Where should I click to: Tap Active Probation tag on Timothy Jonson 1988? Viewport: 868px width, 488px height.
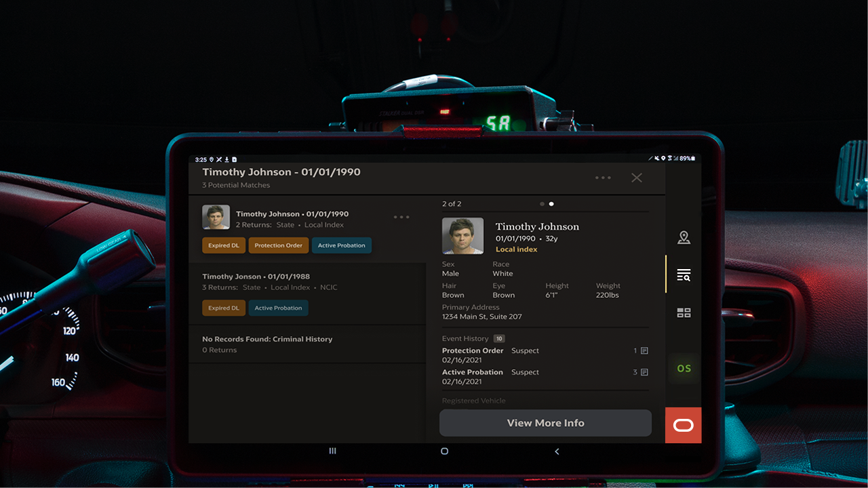click(279, 308)
